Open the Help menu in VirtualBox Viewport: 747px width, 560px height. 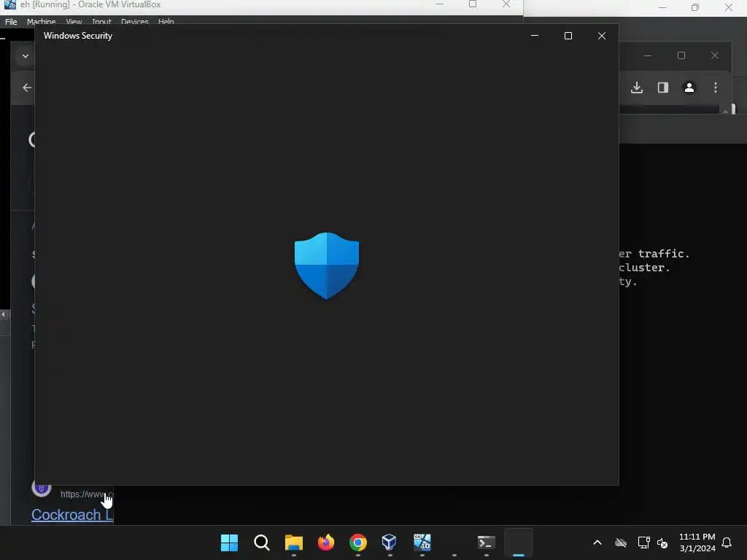pyautogui.click(x=166, y=21)
